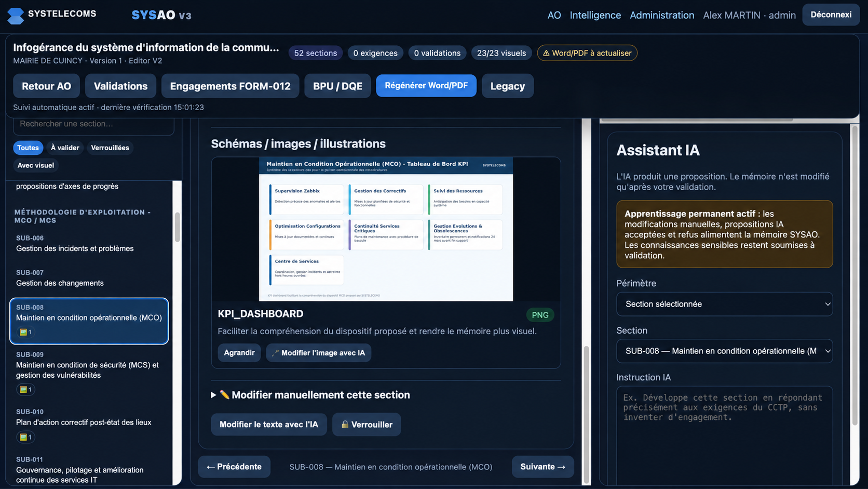Go to the Suivante section
Viewport: 868px width, 489px height.
pos(542,467)
